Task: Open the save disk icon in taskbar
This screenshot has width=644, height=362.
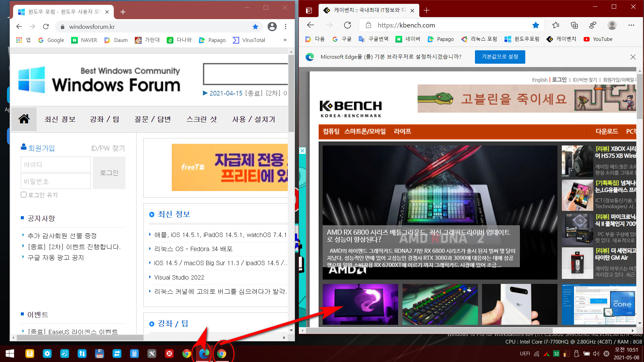Action: [99, 354]
